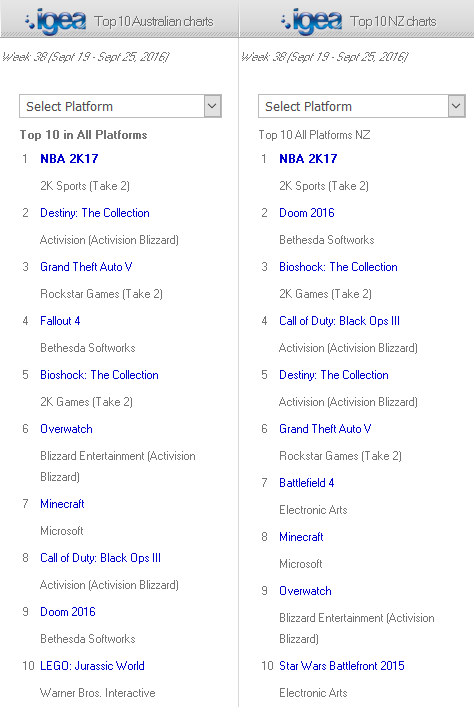Click the igea logo above Australian charts

[x=56, y=21]
